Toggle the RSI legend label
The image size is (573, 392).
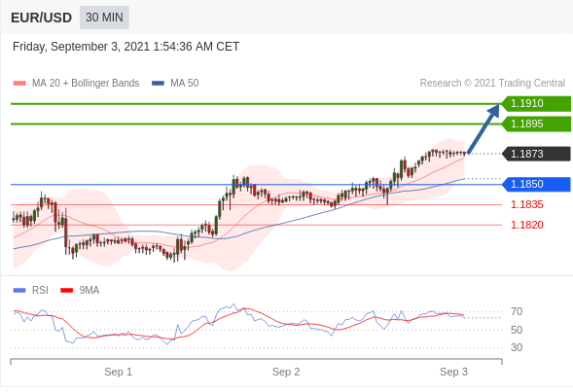(x=40, y=290)
